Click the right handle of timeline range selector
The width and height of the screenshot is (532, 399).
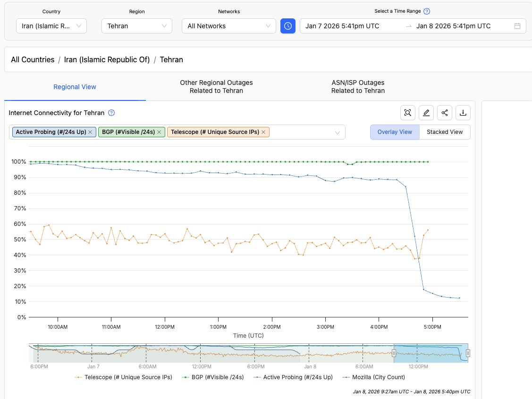[x=468, y=353]
